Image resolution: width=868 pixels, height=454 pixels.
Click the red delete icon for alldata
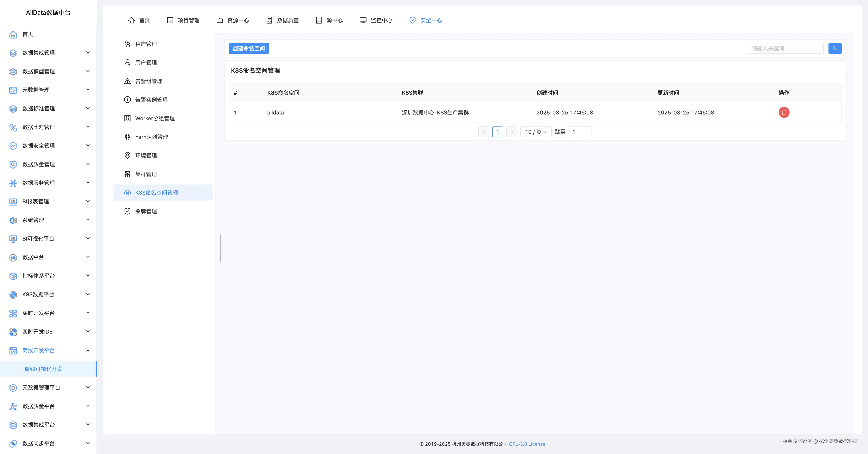pos(784,113)
